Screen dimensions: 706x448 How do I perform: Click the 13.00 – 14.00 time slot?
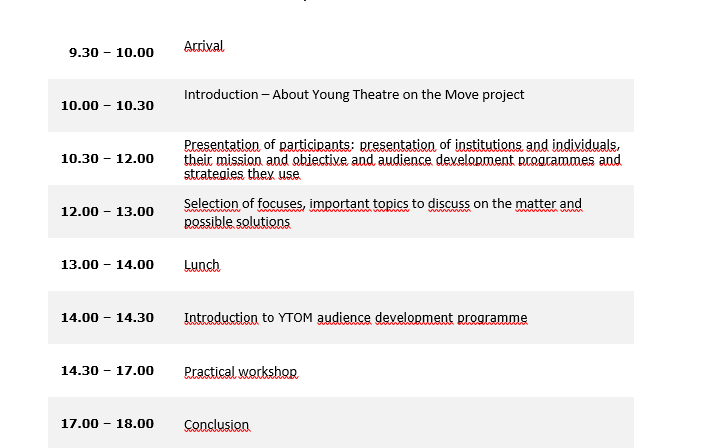[x=107, y=265]
